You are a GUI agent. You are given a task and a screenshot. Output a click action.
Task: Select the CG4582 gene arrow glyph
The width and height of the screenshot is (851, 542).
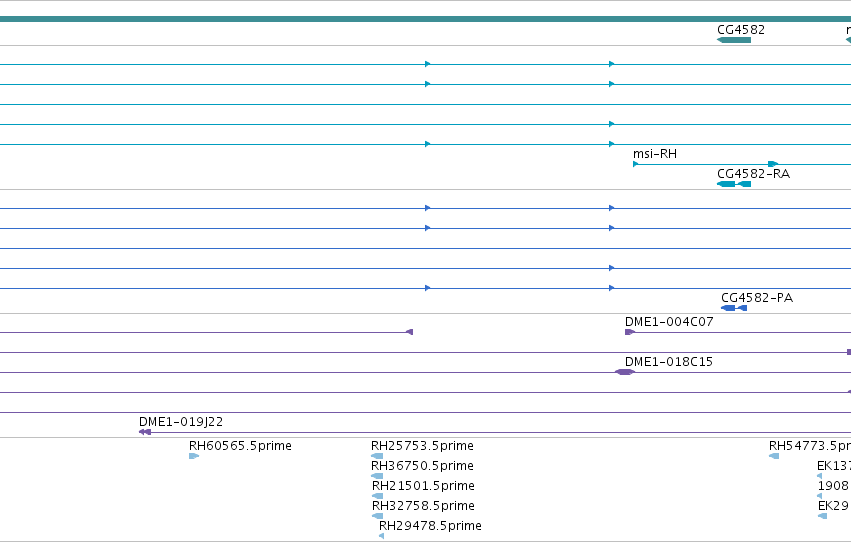[x=734, y=40]
